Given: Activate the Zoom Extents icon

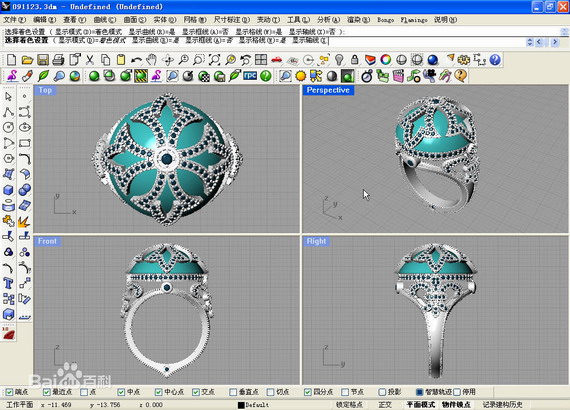Looking at the screenshot, I should [x=214, y=60].
